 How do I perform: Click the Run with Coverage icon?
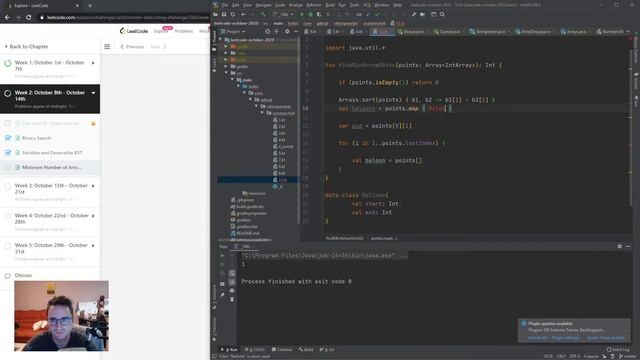click(x=319, y=14)
